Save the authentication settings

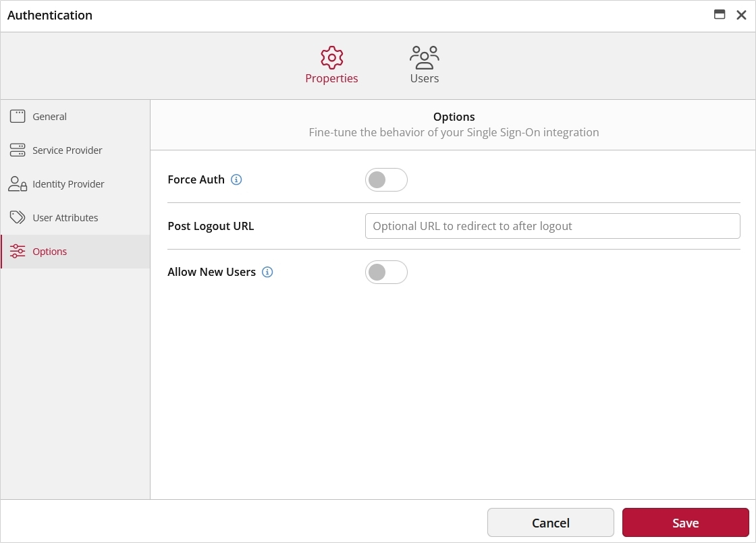point(685,522)
